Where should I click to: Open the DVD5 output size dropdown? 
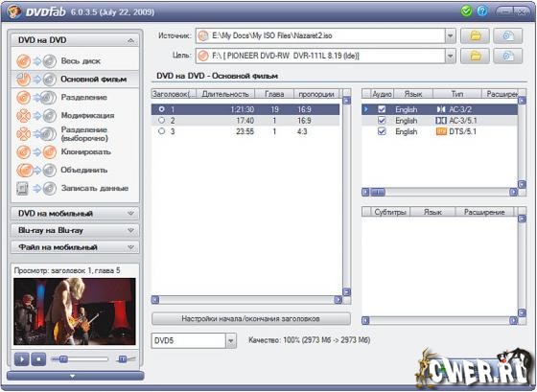[x=231, y=341]
